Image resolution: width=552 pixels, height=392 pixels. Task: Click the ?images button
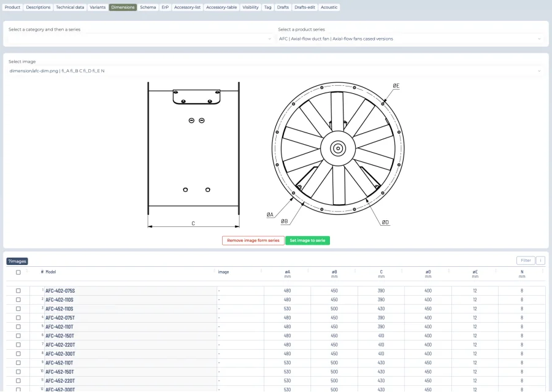17,261
